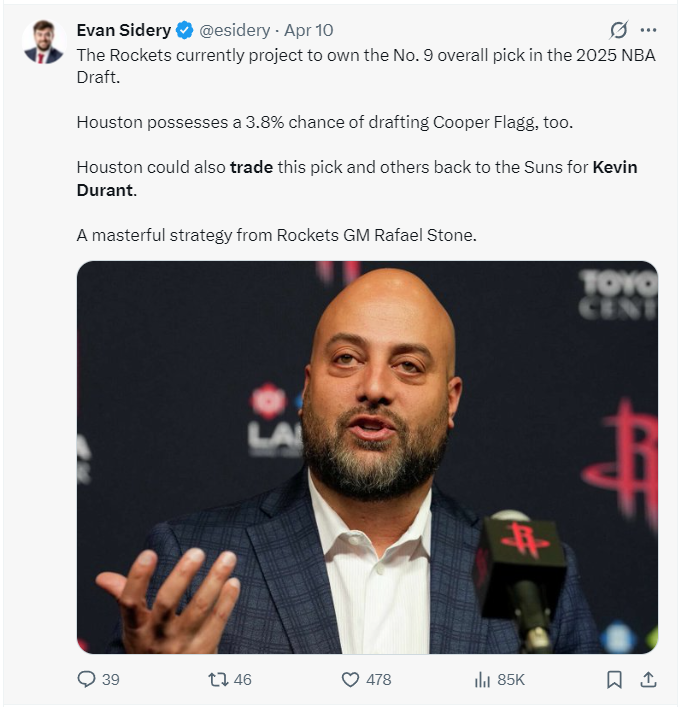This screenshot has width=680, height=707.
Task: Like the post with heart icon
Action: coord(350,679)
